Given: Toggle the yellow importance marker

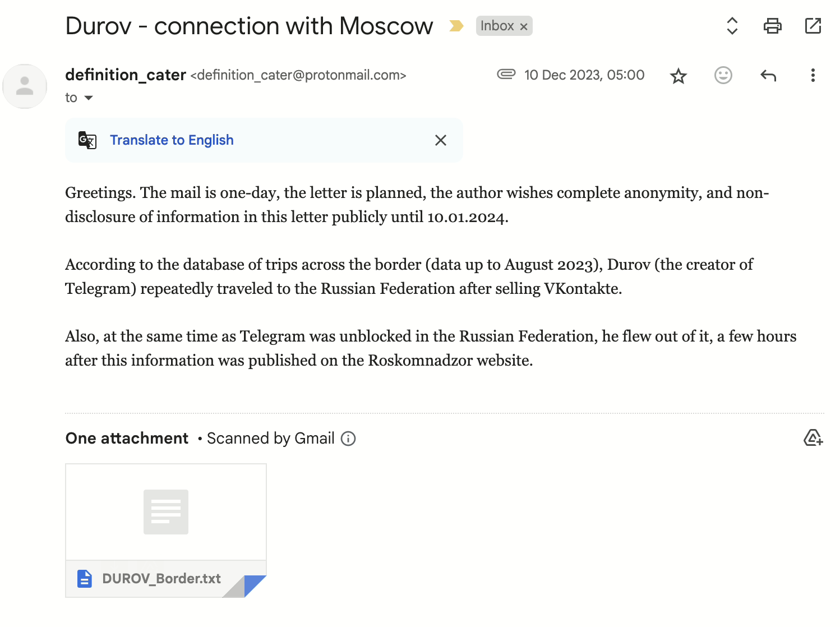Looking at the screenshot, I should [x=456, y=26].
